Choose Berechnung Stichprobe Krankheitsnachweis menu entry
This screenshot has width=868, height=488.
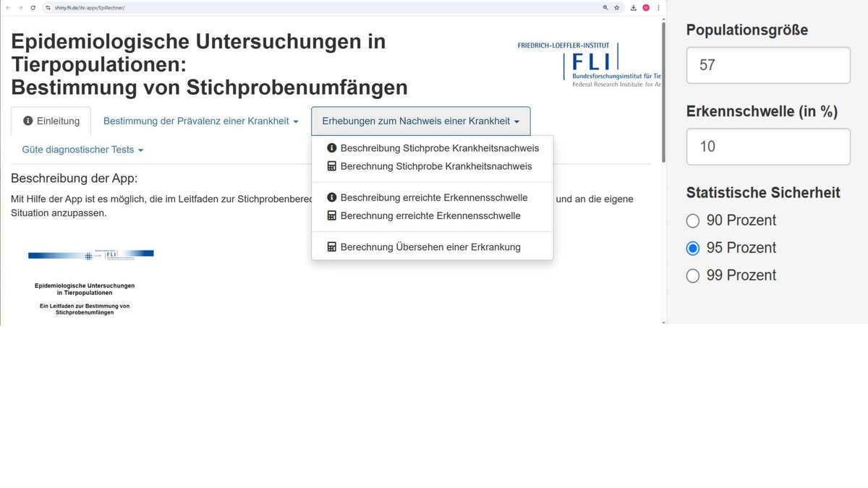[x=435, y=166]
